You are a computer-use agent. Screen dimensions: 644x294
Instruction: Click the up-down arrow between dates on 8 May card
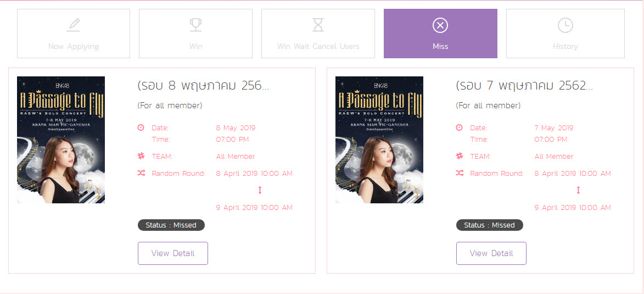(260, 190)
